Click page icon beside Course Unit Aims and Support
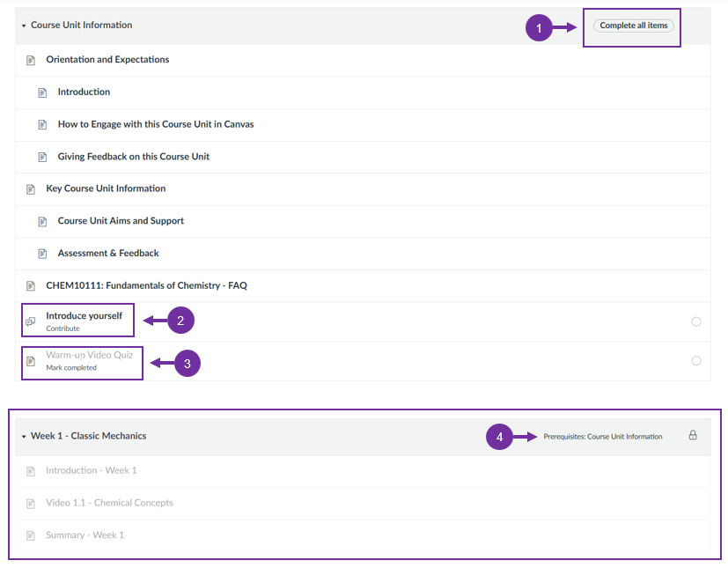Image resolution: width=728 pixels, height=568 pixels. (x=42, y=222)
